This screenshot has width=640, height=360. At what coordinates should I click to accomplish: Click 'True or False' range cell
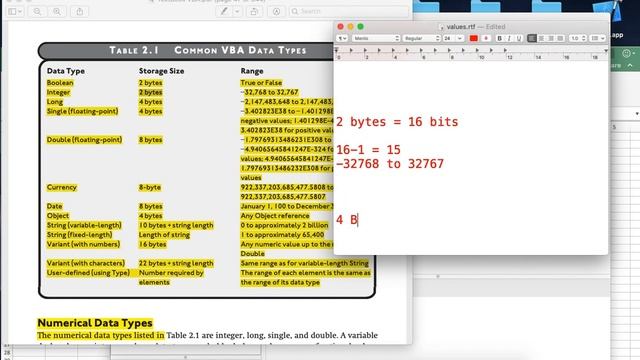[x=261, y=82]
